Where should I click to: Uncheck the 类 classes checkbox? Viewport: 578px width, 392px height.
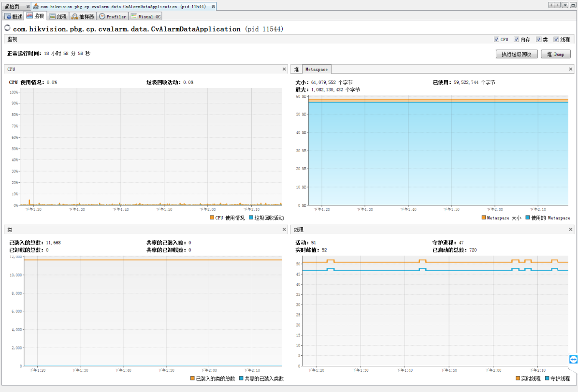click(x=538, y=40)
